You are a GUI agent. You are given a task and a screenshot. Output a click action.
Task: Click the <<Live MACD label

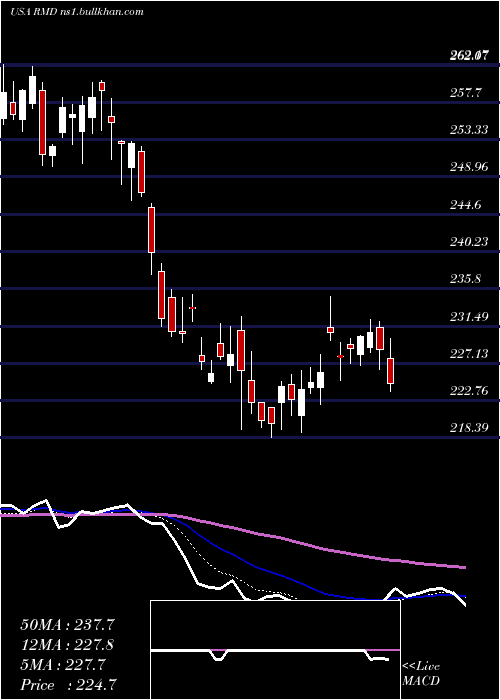pyautogui.click(x=421, y=674)
